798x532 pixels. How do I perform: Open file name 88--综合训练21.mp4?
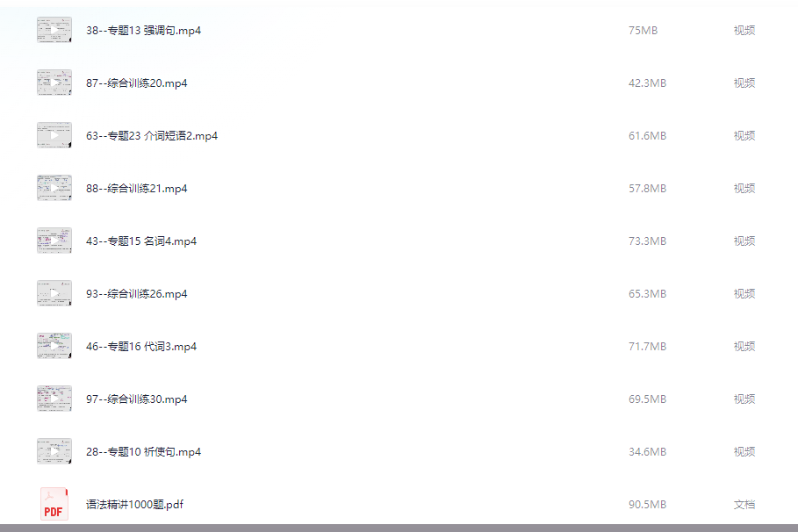136,189
